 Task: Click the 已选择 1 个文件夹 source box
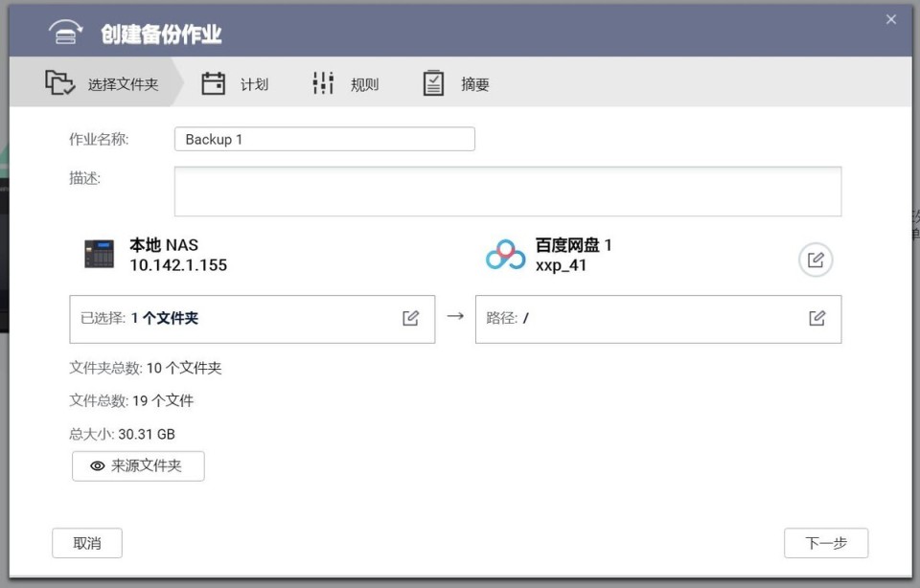[x=252, y=320]
